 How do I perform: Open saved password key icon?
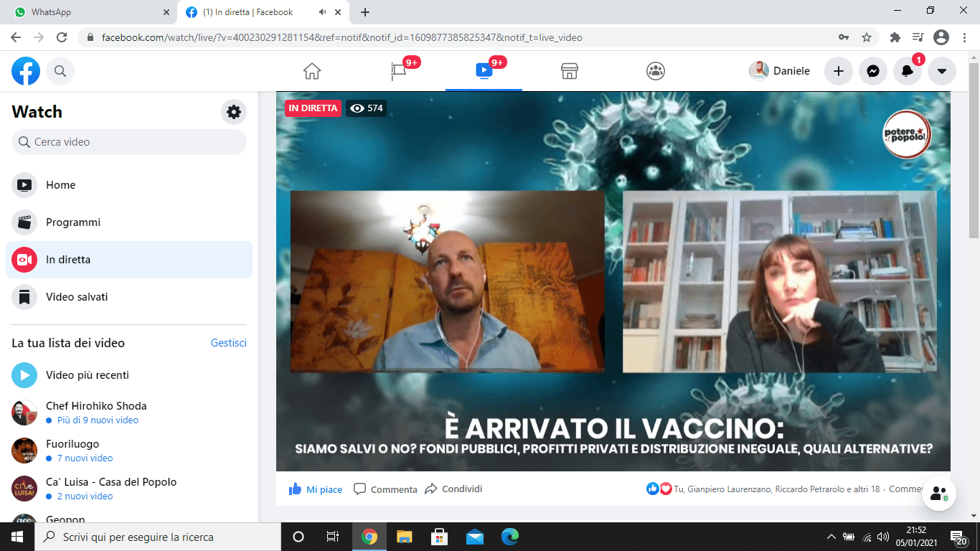[x=844, y=37]
